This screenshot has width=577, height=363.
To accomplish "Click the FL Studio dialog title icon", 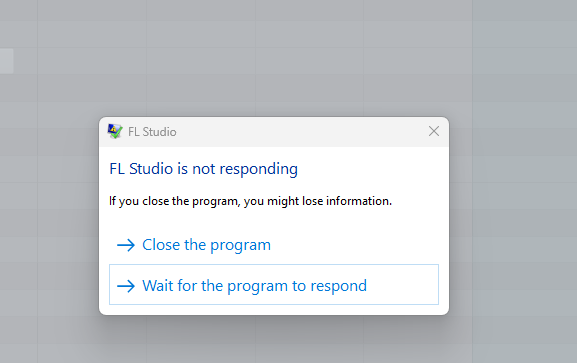I will 115,131.
